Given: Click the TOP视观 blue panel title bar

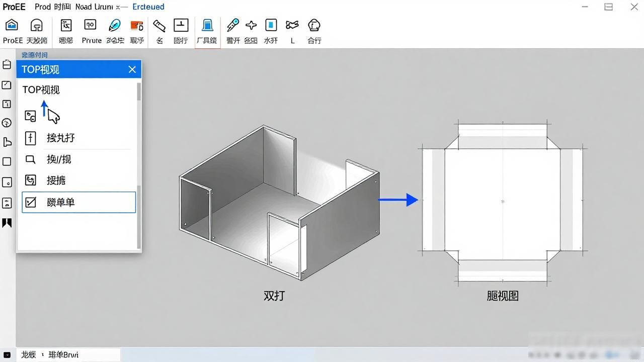Looking at the screenshot, I should coord(79,69).
